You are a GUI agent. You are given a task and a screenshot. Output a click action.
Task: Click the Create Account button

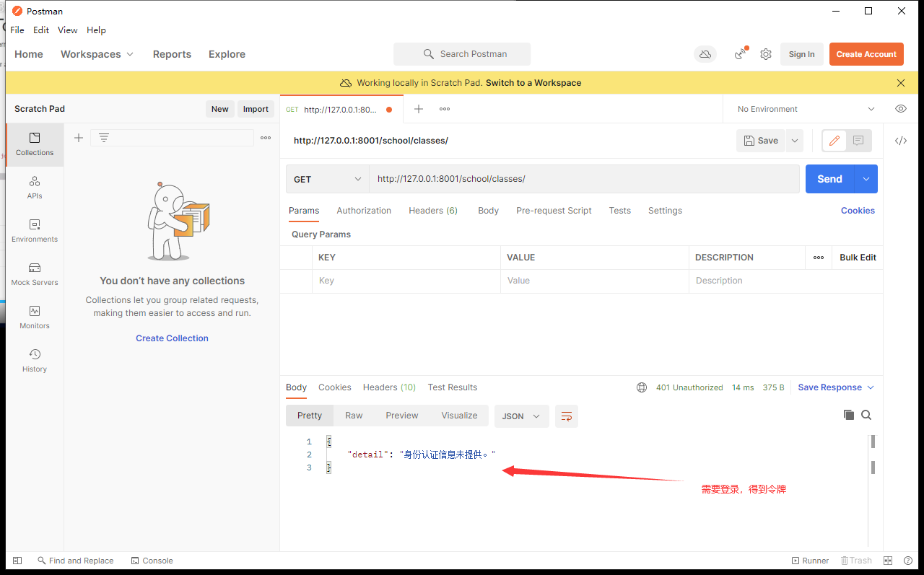click(x=866, y=54)
